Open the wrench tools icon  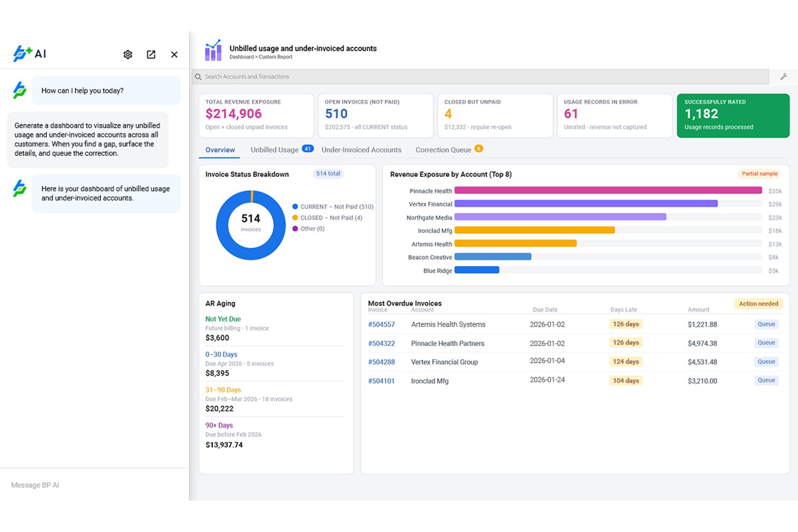(x=783, y=77)
